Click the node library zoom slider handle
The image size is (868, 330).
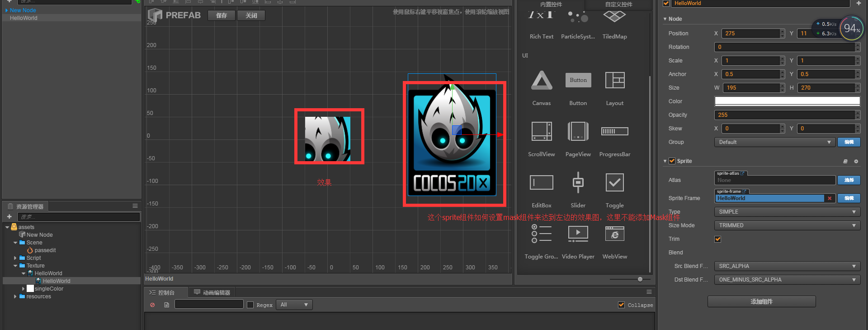tap(640, 279)
